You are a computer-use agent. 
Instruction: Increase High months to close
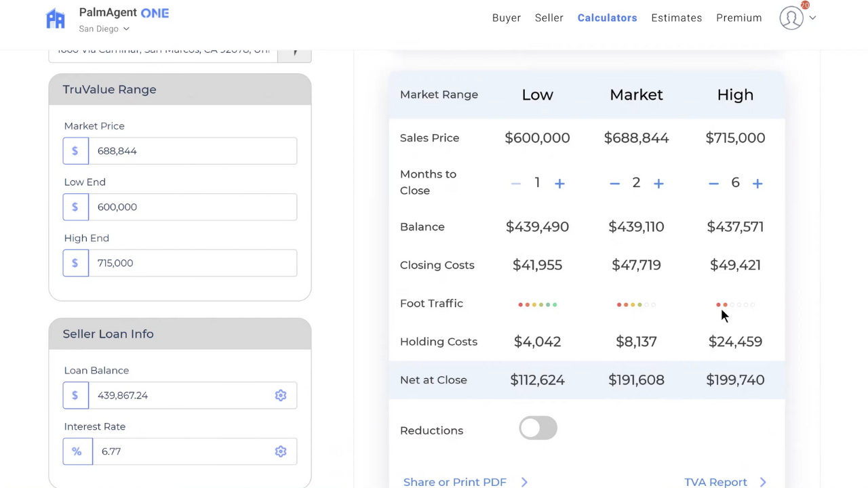tap(757, 183)
